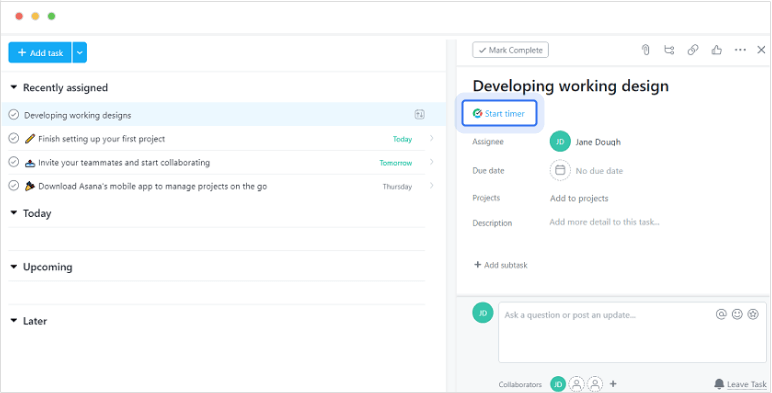Check off Download Asana's mobile app task
This screenshot has width=772, height=393.
point(14,186)
